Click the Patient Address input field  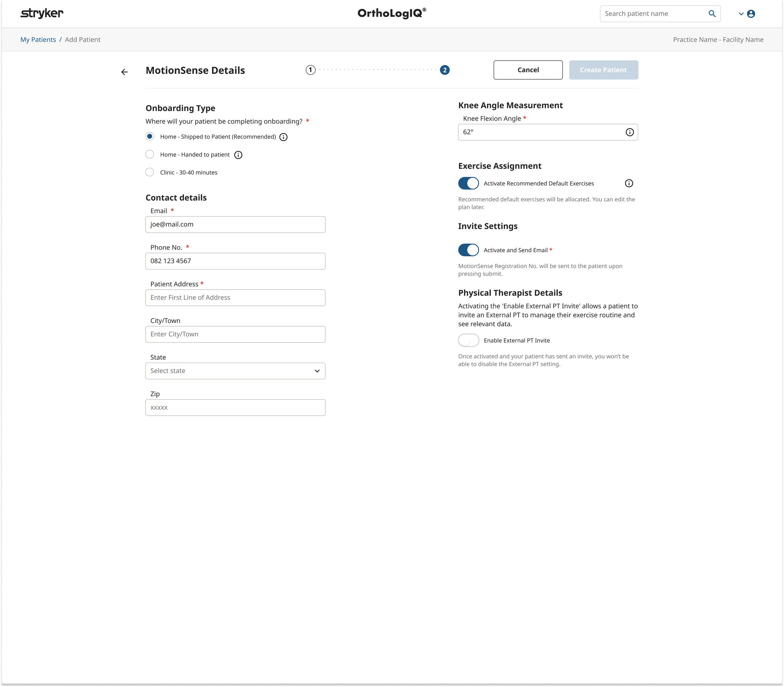point(235,297)
